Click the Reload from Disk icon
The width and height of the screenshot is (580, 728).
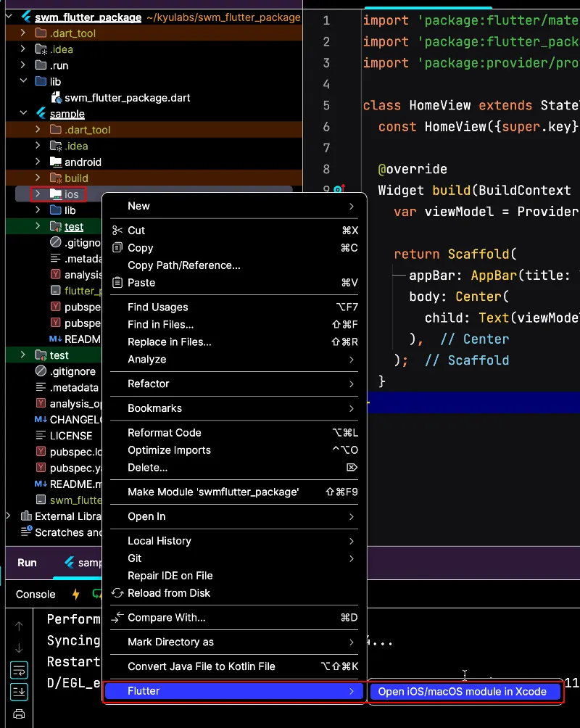pyautogui.click(x=117, y=593)
